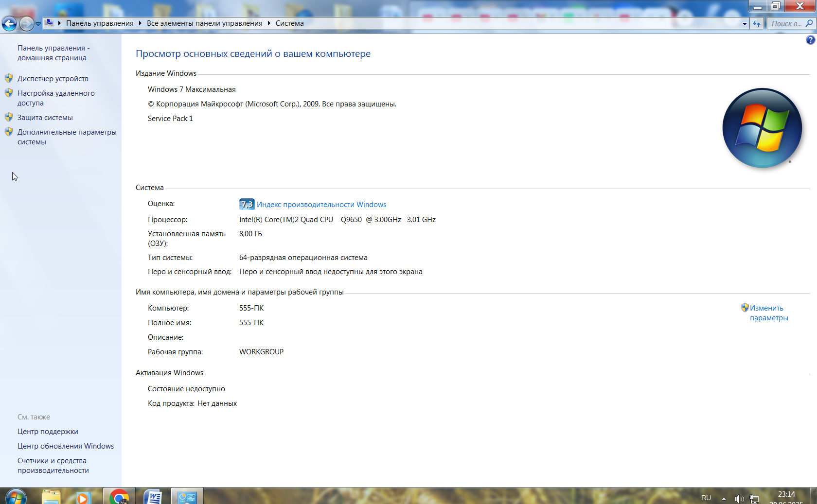Click the 7,3 performance score badge
The image size is (817, 504).
(247, 204)
